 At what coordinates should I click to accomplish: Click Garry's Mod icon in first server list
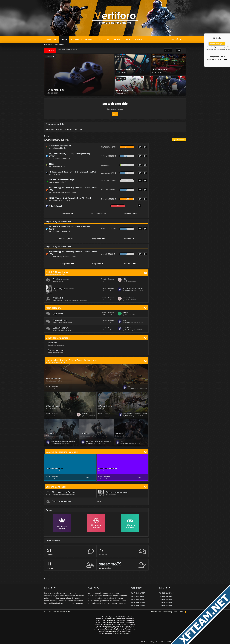[x=47, y=156]
